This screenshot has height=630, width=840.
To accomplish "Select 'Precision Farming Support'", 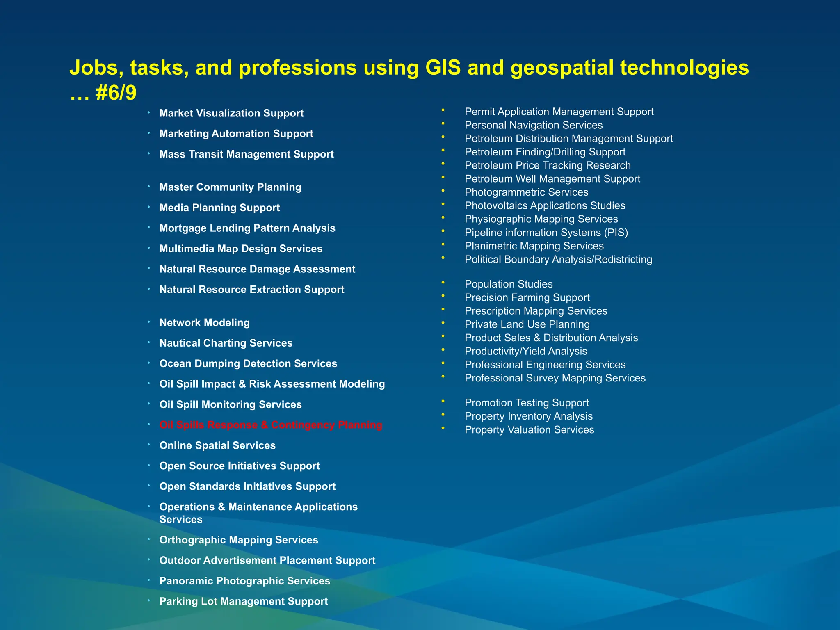I will pos(527,298).
